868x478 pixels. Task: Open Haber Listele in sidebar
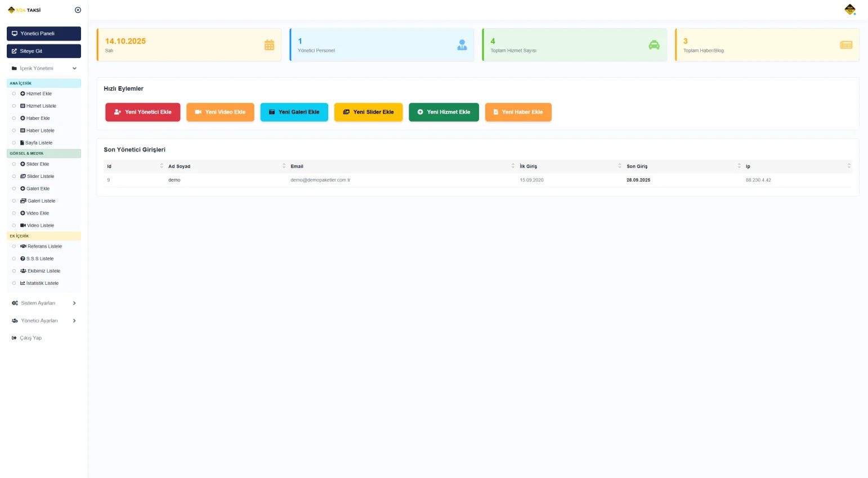40,131
